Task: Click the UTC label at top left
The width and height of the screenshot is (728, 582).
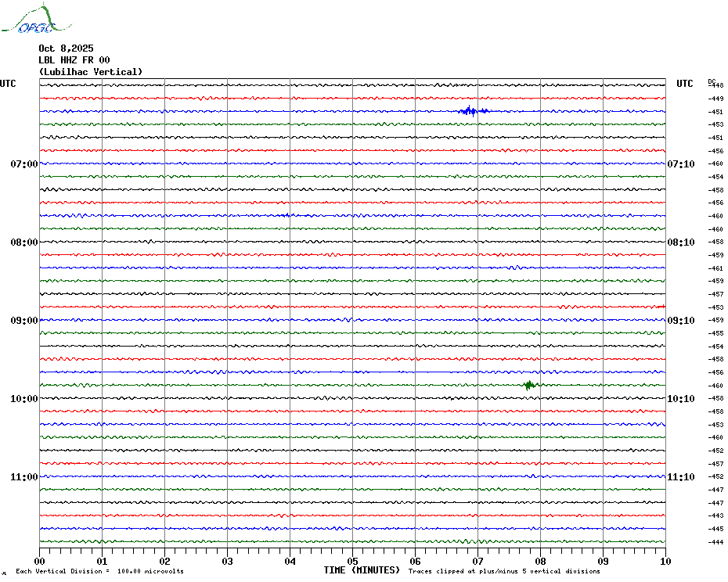Action: [x=8, y=84]
